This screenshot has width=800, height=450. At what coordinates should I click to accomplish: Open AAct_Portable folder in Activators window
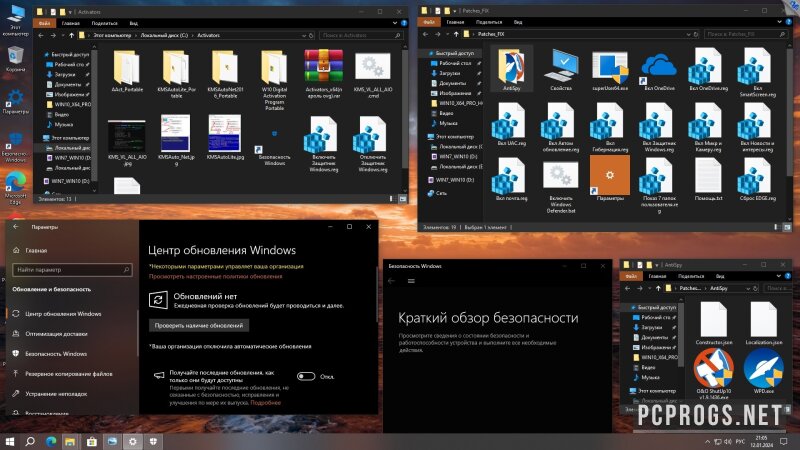(127, 71)
